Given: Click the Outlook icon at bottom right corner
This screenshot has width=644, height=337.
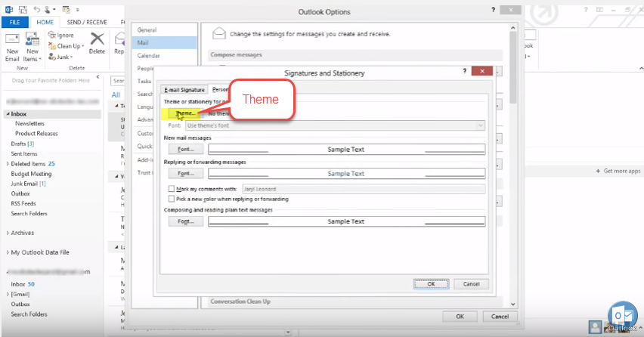Looking at the screenshot, I should 623,315.
